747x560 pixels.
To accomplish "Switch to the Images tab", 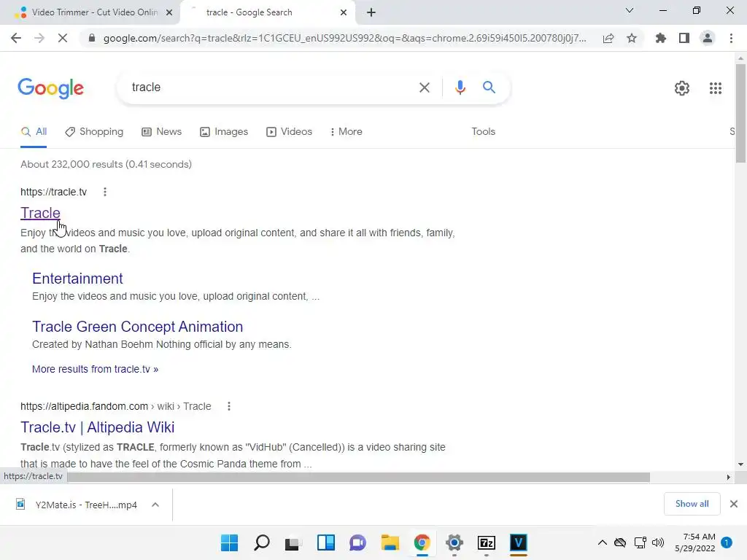I will (224, 132).
